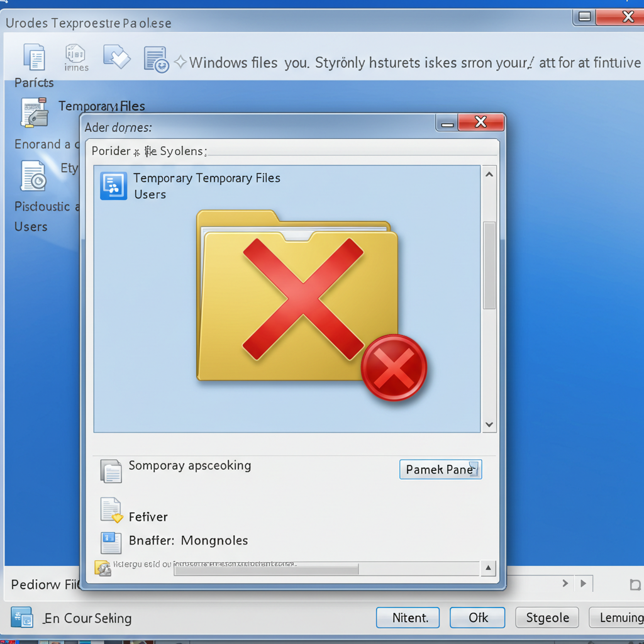The width and height of the screenshot is (644, 644).
Task: Click the Ofk button
Action: click(477, 618)
